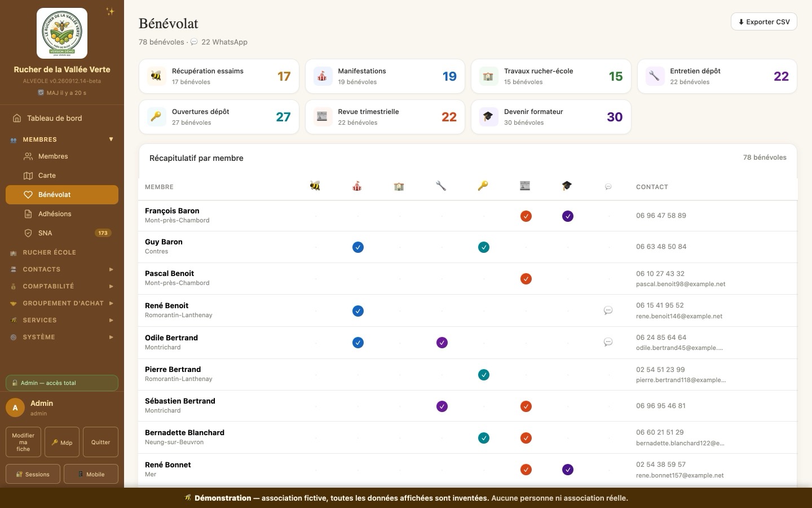The height and width of the screenshot is (508, 812).
Task: Toggle François Baron's orange Revue trimestrielle check
Action: pos(526,216)
